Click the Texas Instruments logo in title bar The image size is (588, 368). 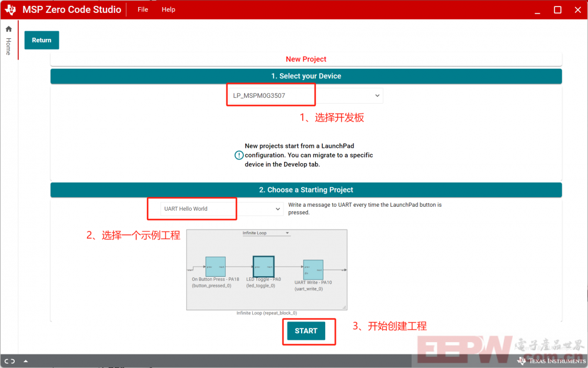tap(10, 9)
